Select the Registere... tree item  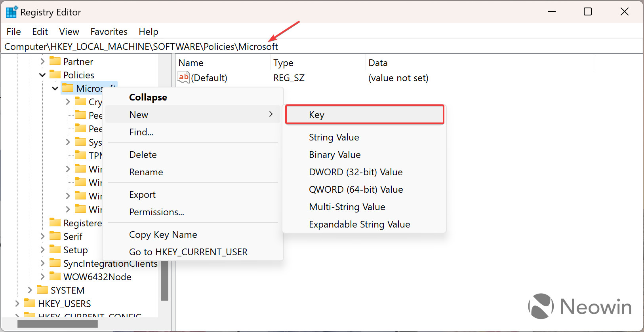tap(82, 223)
